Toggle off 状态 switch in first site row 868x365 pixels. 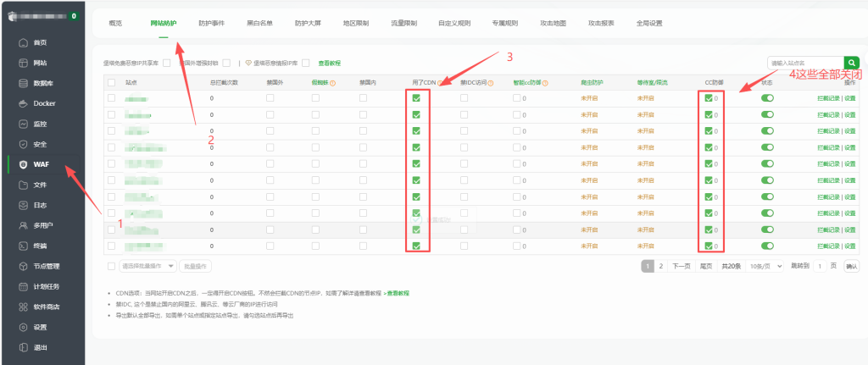(767, 98)
